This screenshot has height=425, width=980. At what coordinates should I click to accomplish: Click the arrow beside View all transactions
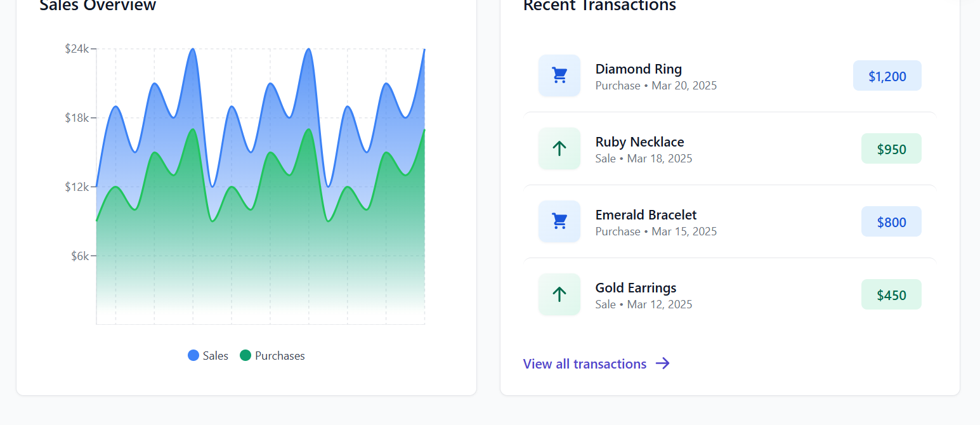[662, 363]
